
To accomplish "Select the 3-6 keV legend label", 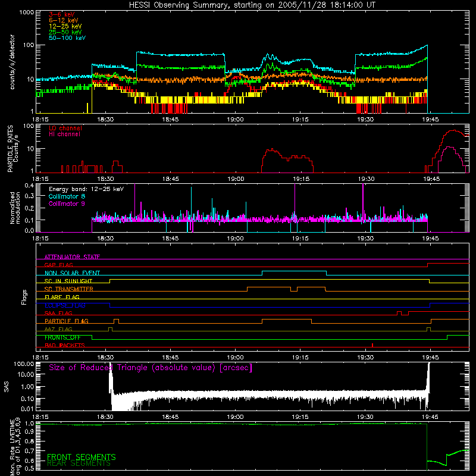I will [x=62, y=14].
